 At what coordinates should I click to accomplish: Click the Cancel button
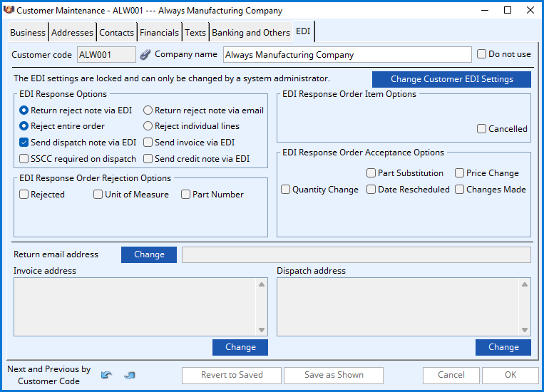coord(451,375)
